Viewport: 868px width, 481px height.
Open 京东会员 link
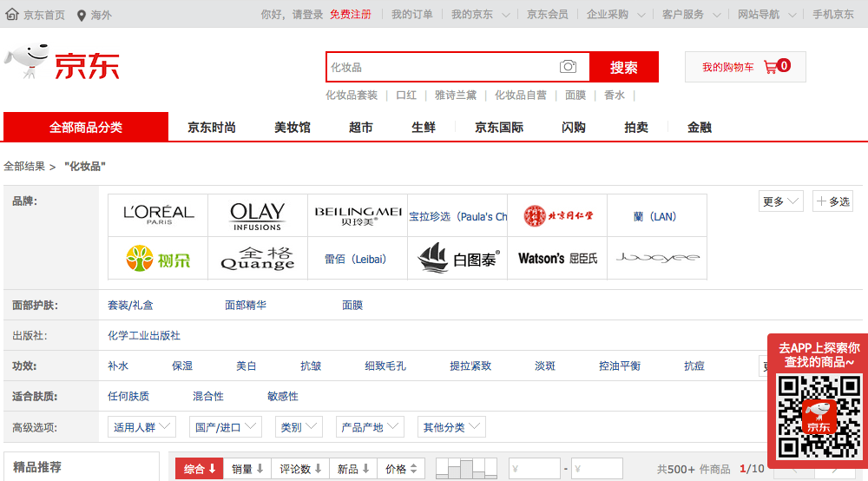pos(547,15)
